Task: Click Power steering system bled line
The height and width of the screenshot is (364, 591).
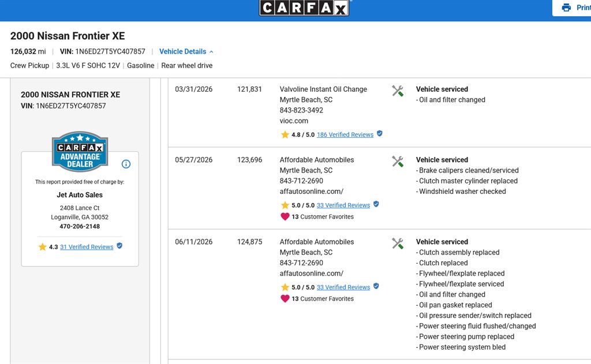Action: point(461,347)
